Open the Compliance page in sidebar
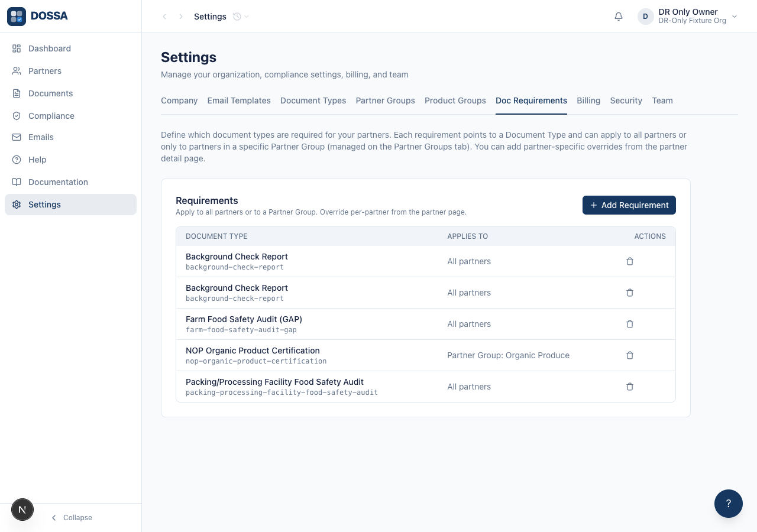757x532 pixels. [70, 116]
